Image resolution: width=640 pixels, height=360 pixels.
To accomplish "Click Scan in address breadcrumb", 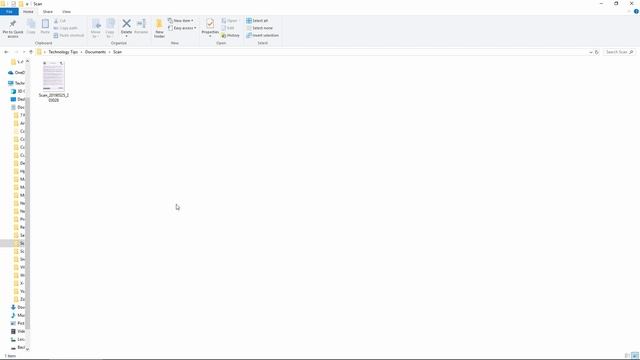I will pos(118,52).
